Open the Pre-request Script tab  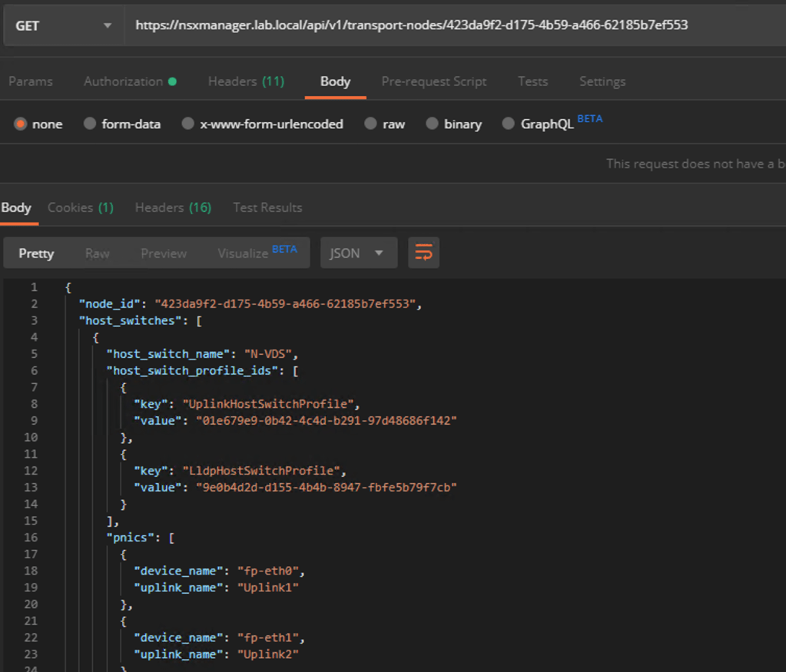(x=433, y=81)
